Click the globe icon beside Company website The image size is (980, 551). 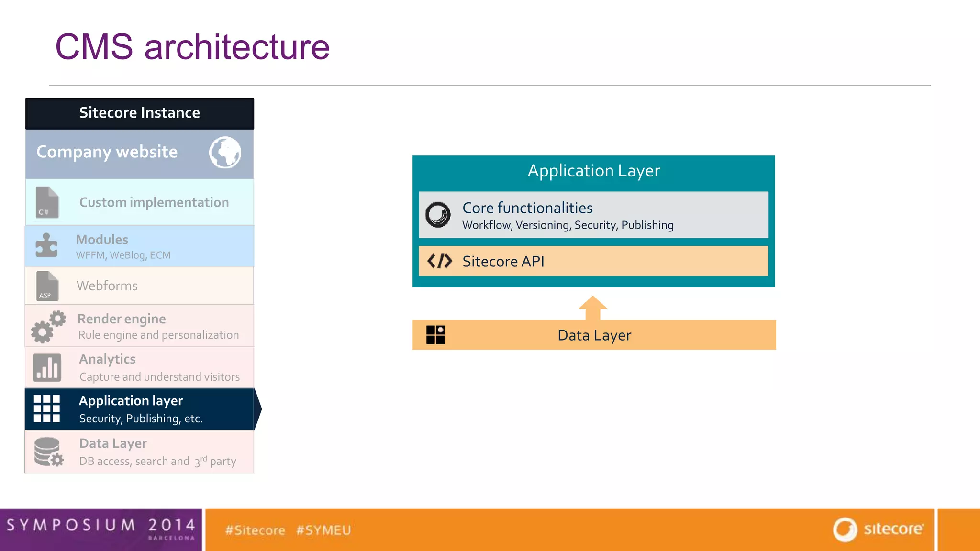click(x=225, y=153)
